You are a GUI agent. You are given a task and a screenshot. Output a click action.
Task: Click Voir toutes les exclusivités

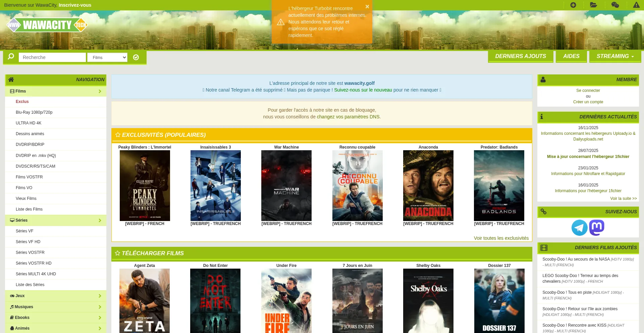[x=501, y=238]
